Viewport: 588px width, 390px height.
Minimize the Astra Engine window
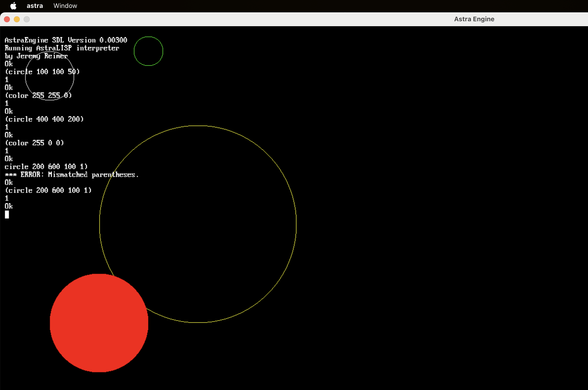coord(17,19)
